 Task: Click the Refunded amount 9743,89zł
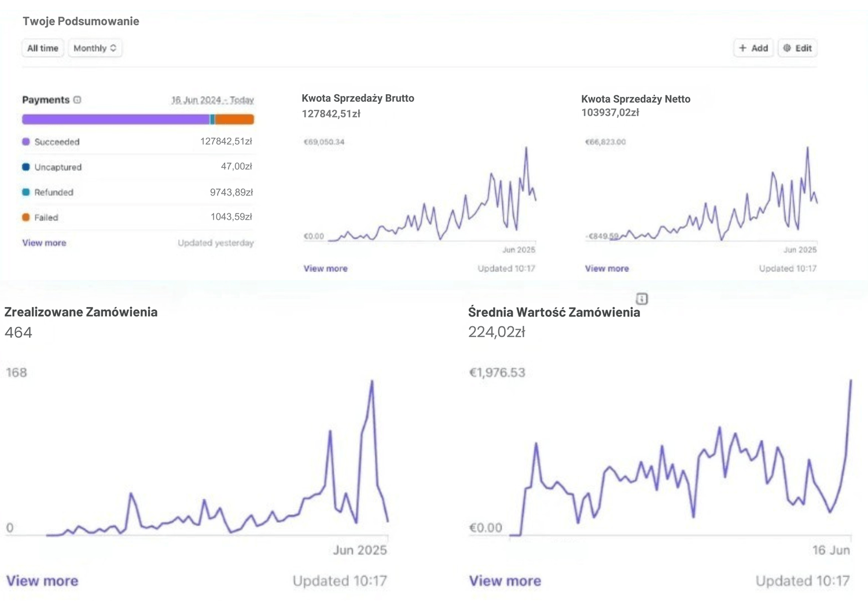click(x=231, y=192)
